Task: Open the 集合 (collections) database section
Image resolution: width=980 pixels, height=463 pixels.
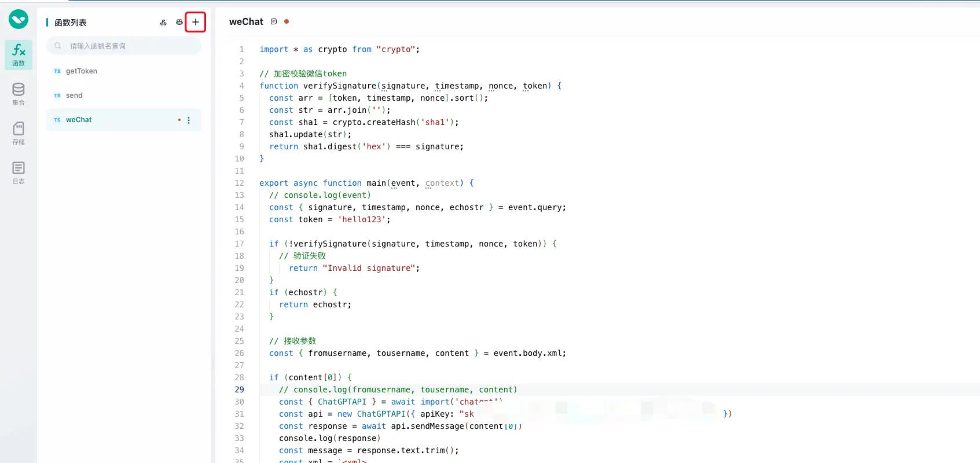Action: 19,94
